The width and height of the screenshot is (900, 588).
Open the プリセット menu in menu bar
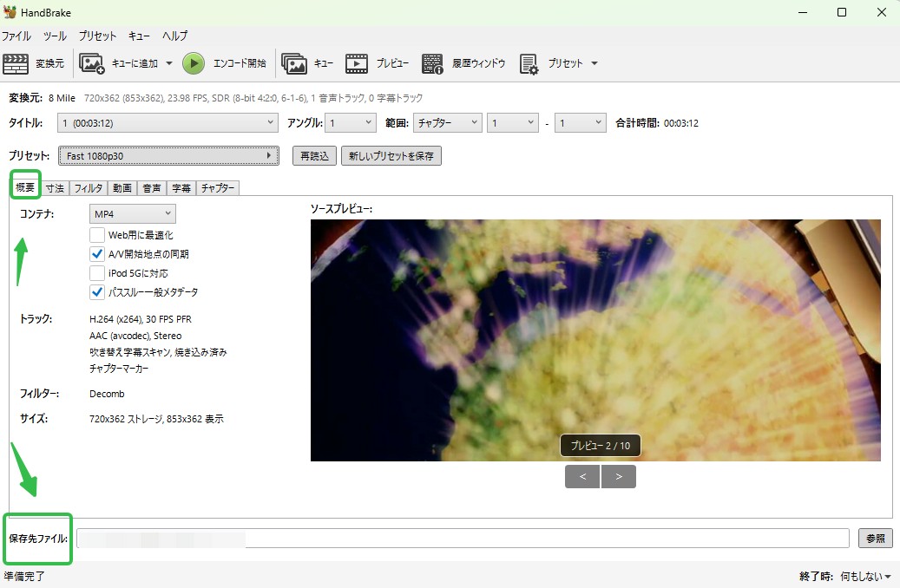pos(97,36)
